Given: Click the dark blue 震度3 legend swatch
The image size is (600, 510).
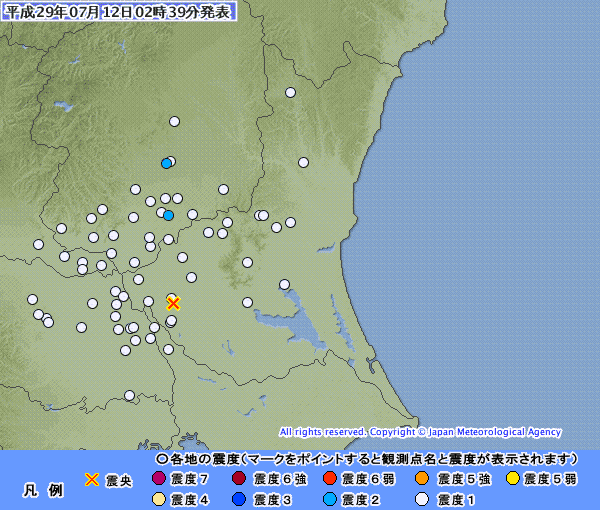Looking at the screenshot, I should 239,499.
